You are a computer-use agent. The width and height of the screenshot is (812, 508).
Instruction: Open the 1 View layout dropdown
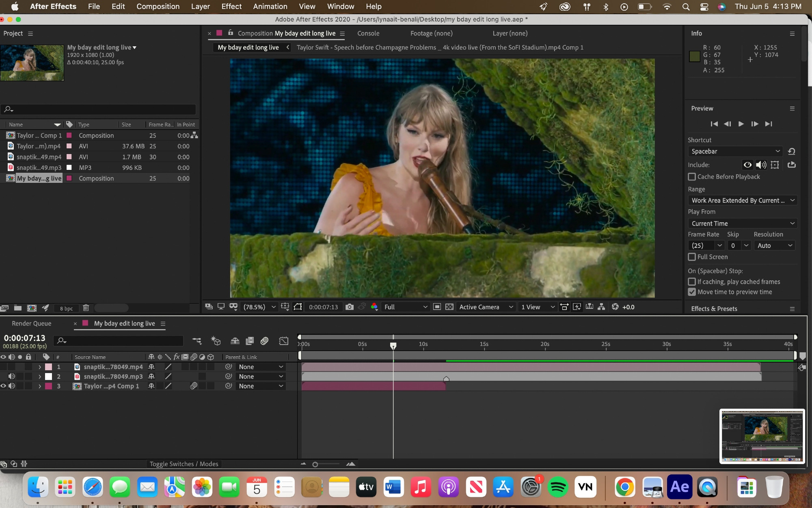(x=538, y=307)
